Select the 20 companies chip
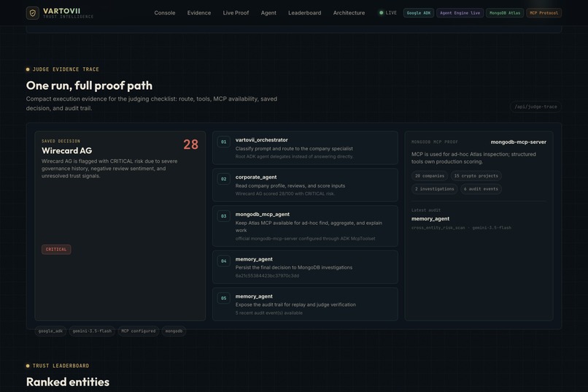Image resolution: width=588 pixels, height=392 pixels. 430,175
